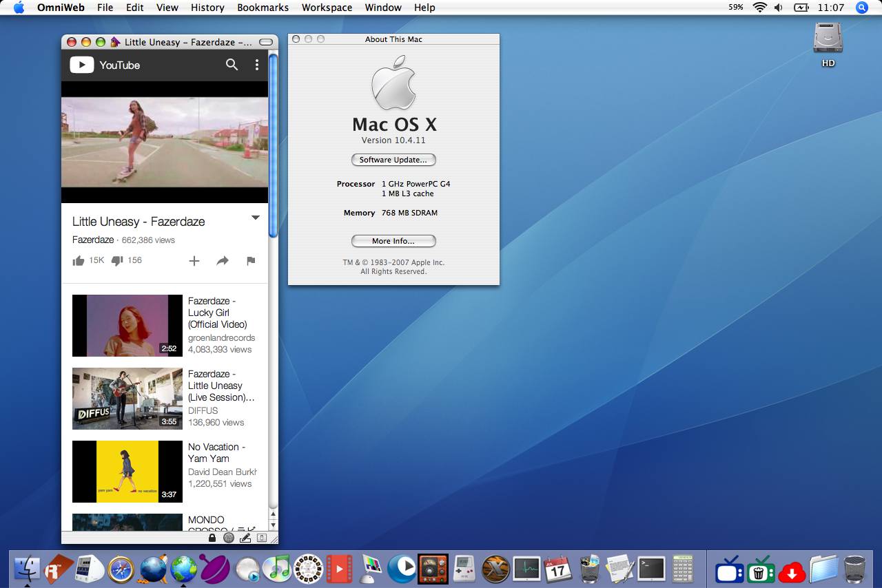Click the OmniWeb scrollbar down arrow
This screenshot has width=882, height=588.
click(273, 525)
